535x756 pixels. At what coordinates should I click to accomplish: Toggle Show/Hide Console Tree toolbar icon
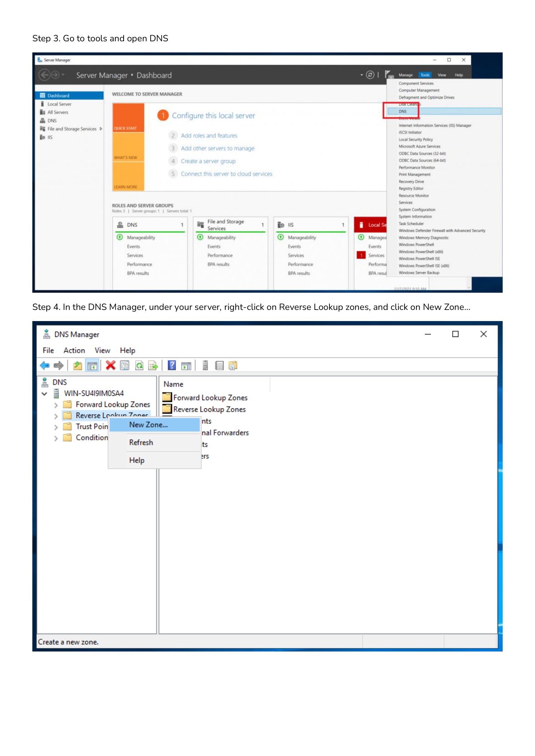[x=92, y=366]
